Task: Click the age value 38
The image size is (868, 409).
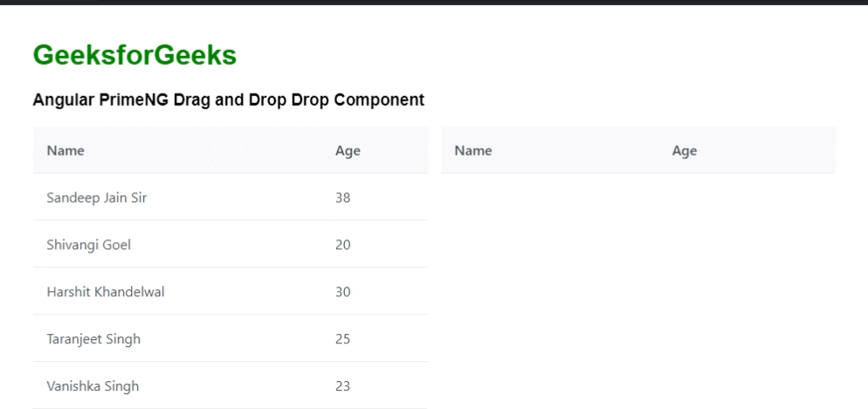Action: (x=342, y=198)
